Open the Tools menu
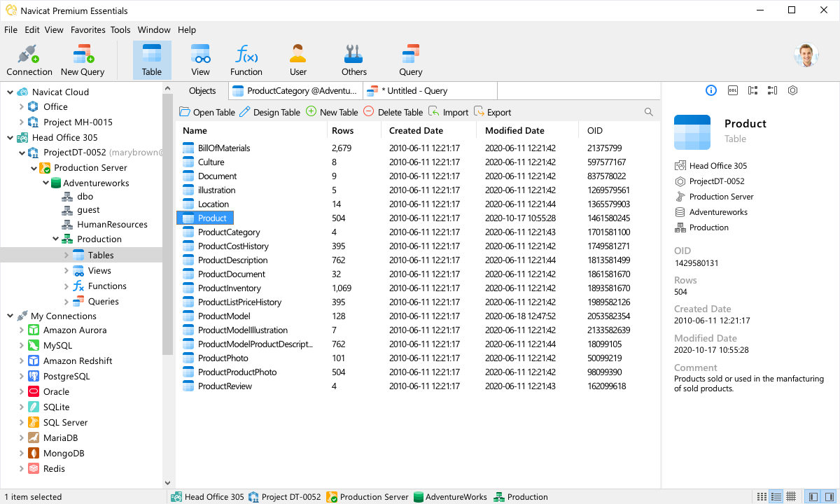This screenshot has width=840, height=504. (x=120, y=30)
